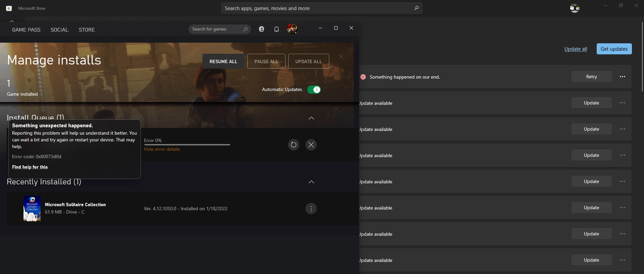Click the UPDATE ALL button
Viewport: 644px width, 274px height.
pyautogui.click(x=309, y=61)
